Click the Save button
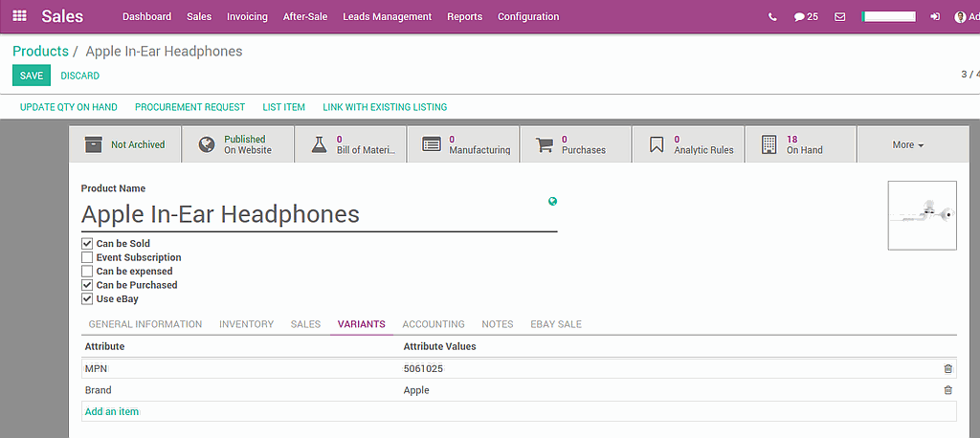Viewport: 980px width, 438px height. (x=31, y=76)
